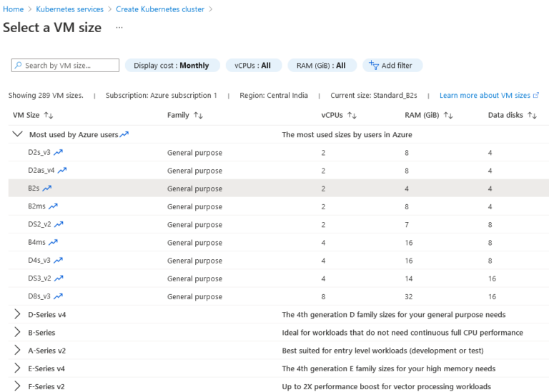Go to Kubernetes services breadcrumb
Image resolution: width=549 pixels, height=392 pixels.
[69, 9]
